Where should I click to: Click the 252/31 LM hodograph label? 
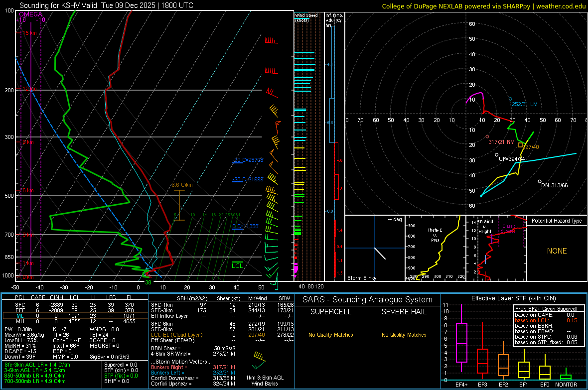tap(525, 104)
